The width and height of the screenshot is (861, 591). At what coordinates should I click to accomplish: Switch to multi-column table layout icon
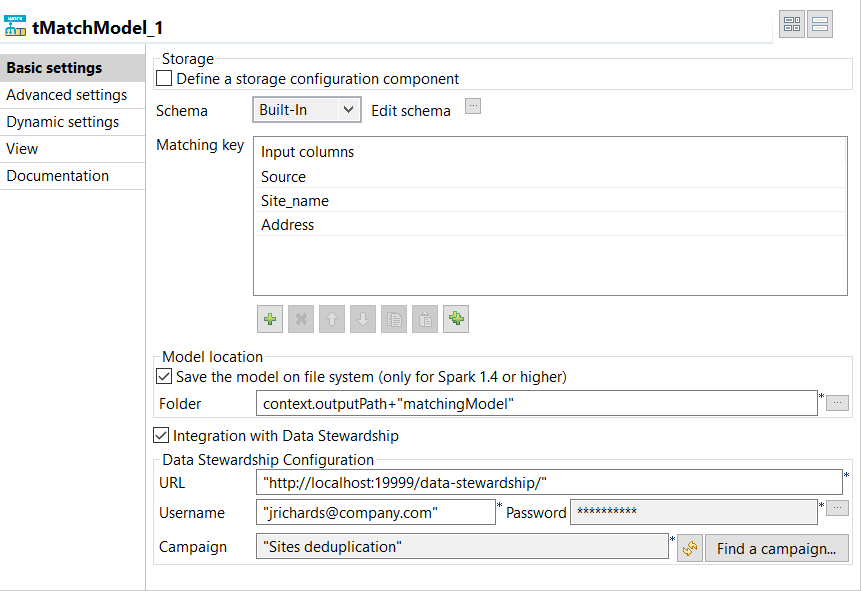click(x=792, y=25)
